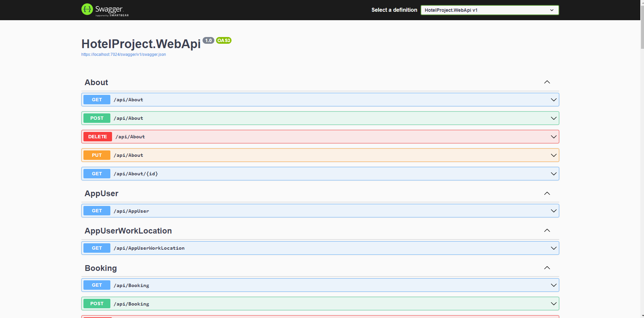The image size is (644, 318).
Task: Expand the GET /api/Booking operation
Action: point(553,285)
